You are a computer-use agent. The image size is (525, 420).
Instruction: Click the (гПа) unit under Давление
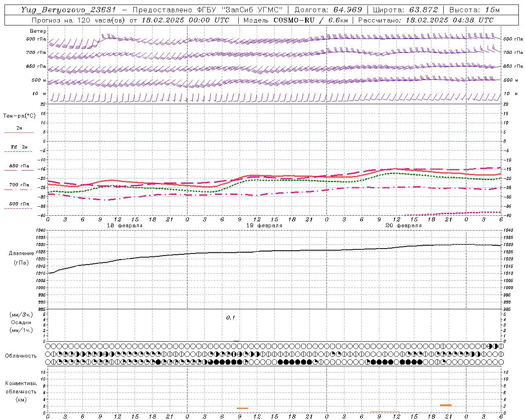[x=21, y=262]
